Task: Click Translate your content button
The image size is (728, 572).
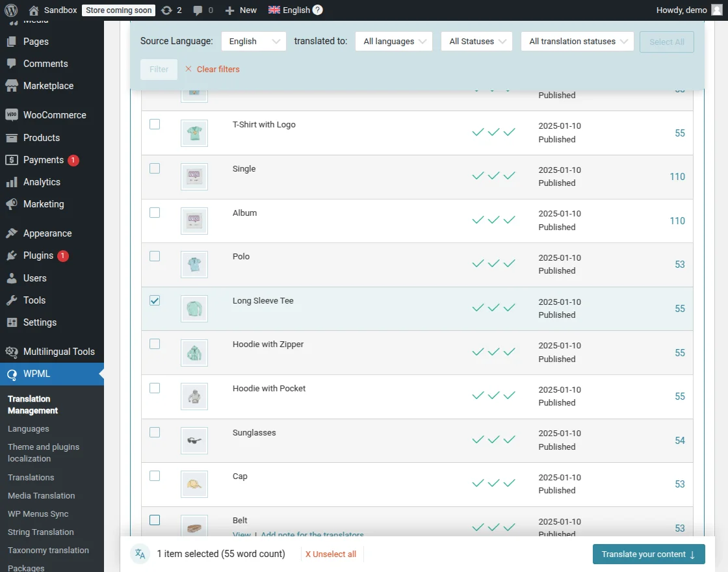Action: (648, 554)
